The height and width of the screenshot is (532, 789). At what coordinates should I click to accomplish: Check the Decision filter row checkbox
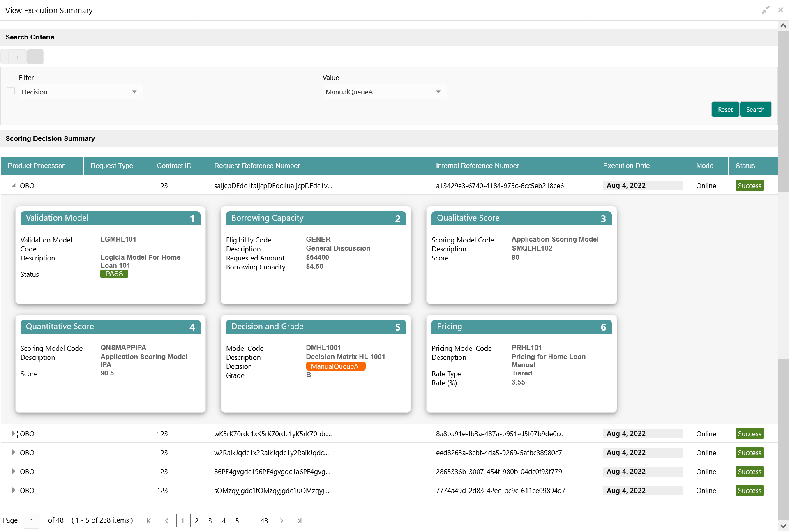pos(11,91)
